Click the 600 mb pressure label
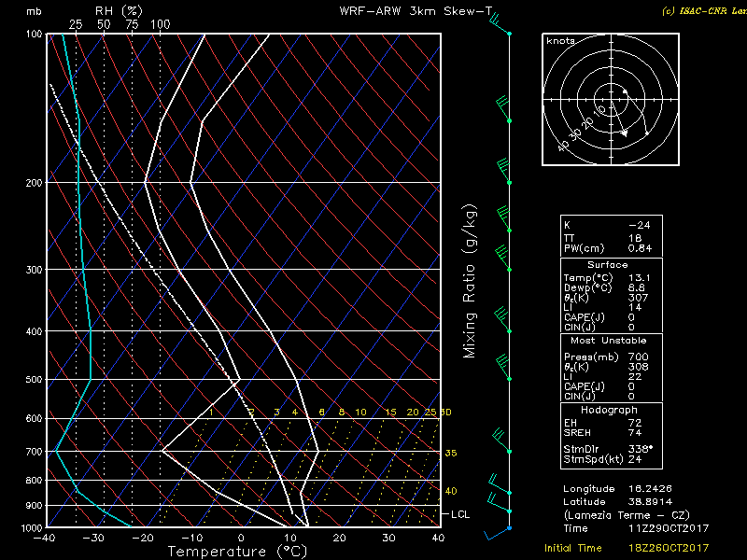Image resolution: width=747 pixels, height=560 pixels. [34, 418]
